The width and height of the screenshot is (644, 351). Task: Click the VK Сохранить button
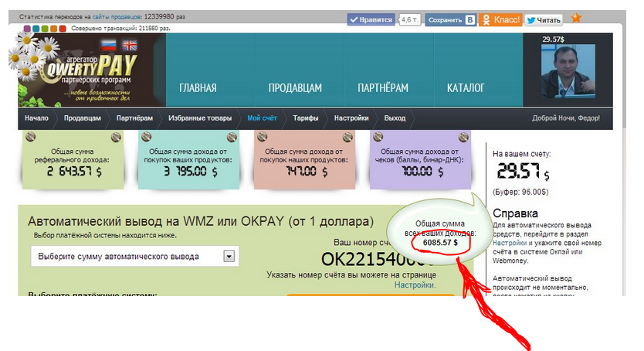[450, 20]
